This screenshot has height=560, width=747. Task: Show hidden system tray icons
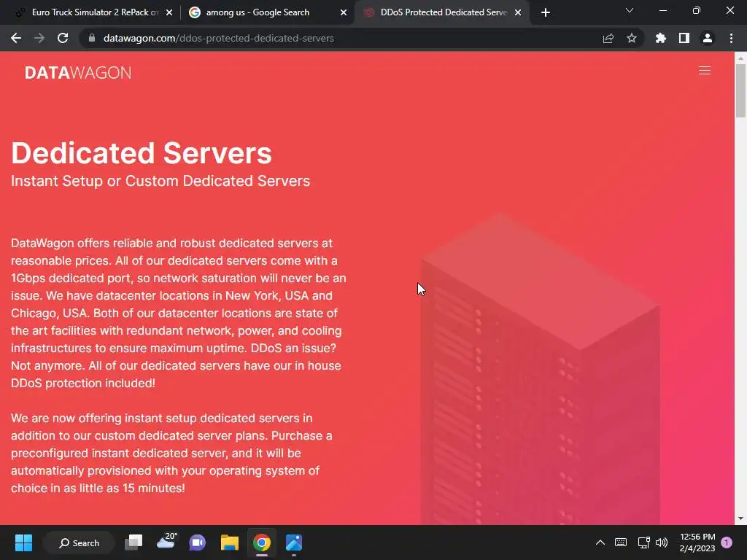[x=600, y=542]
